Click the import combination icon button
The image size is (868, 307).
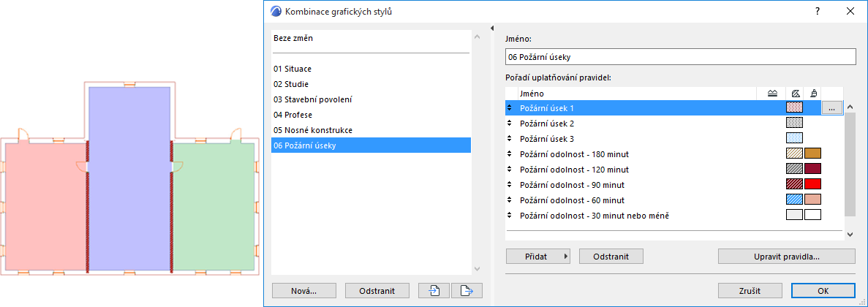[434, 291]
